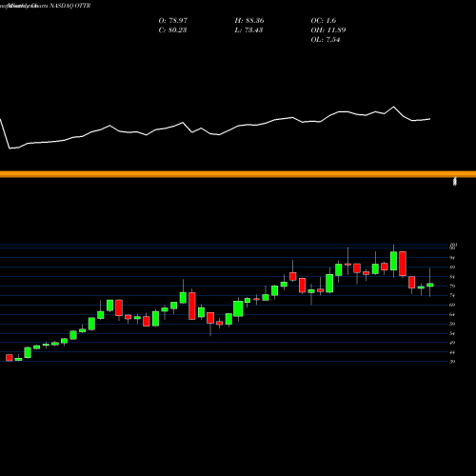Select the "79" price axis label
The height and width of the screenshot is (476, 476).
pyautogui.click(x=452, y=286)
